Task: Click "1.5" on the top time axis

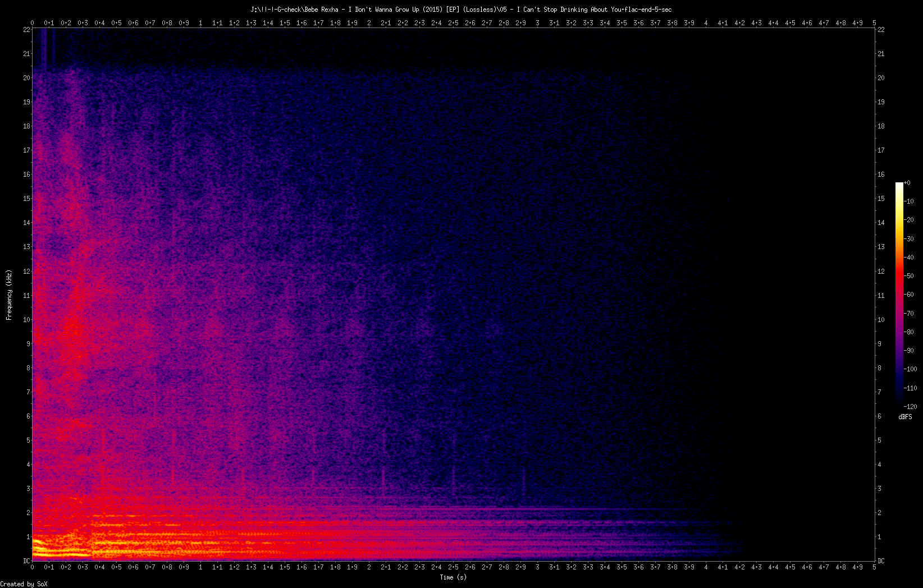Action: 285,23
